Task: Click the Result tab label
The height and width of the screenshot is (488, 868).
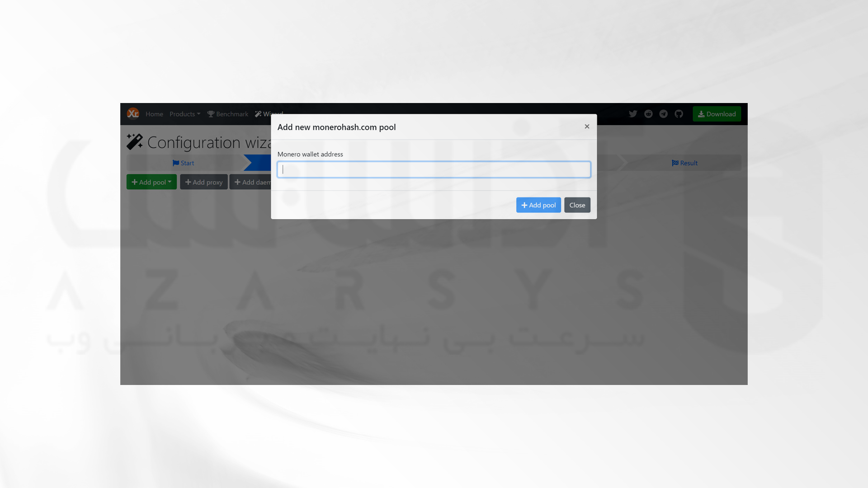Action: point(684,162)
